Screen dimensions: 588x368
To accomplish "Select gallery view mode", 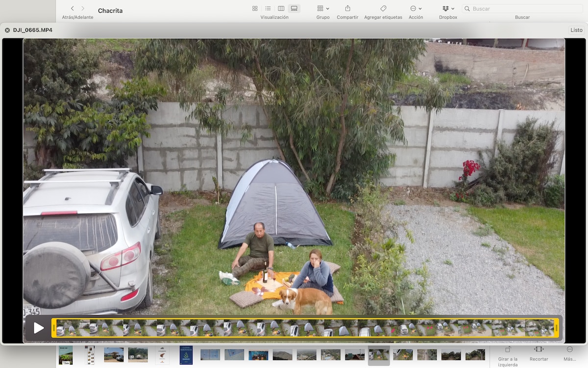I will (294, 8).
